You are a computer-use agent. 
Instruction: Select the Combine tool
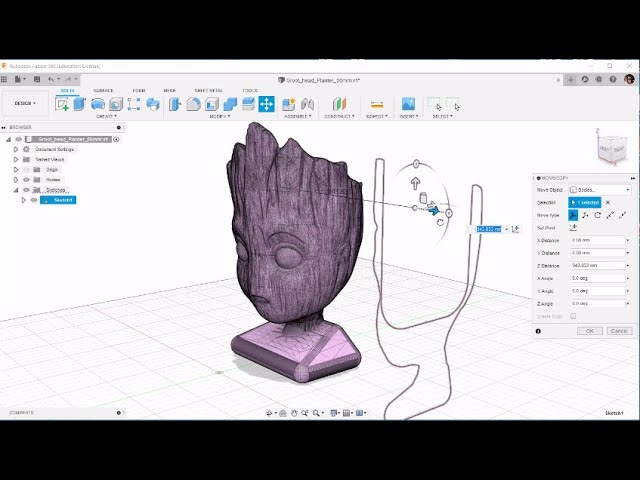pyautogui.click(x=230, y=104)
